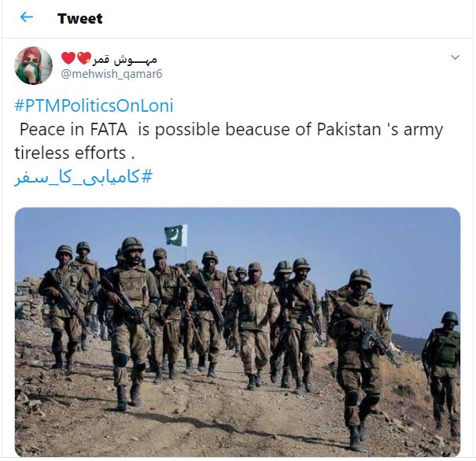The image size is (476, 461).
Task: Click the Tweet page header title
Action: 80,19
